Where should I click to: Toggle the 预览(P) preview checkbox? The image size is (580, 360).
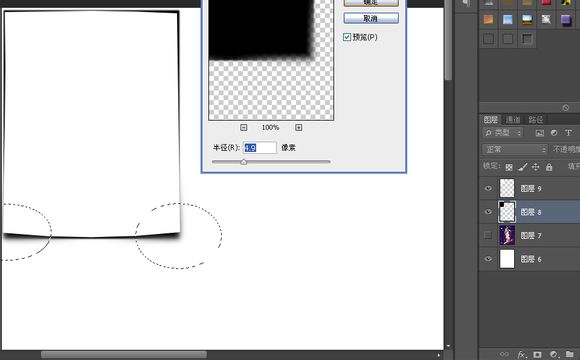(347, 37)
